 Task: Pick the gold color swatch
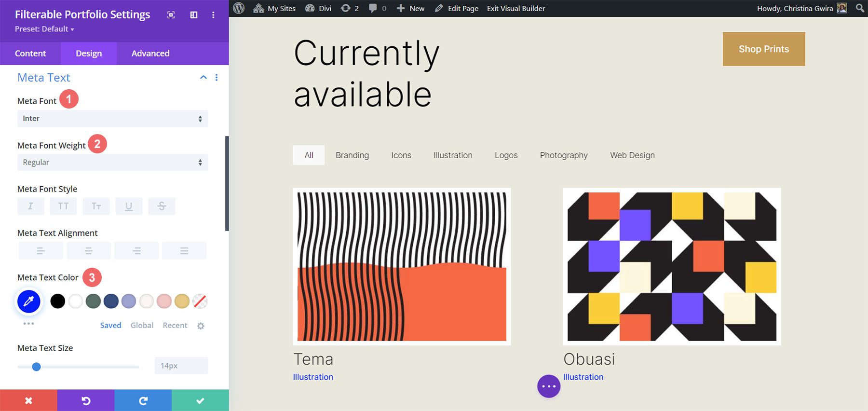pyautogui.click(x=182, y=301)
